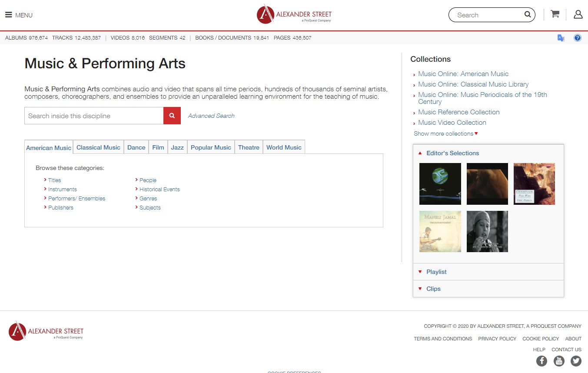Browse the Instruments category
Viewport: 588px width, 373px height.
[x=63, y=189]
